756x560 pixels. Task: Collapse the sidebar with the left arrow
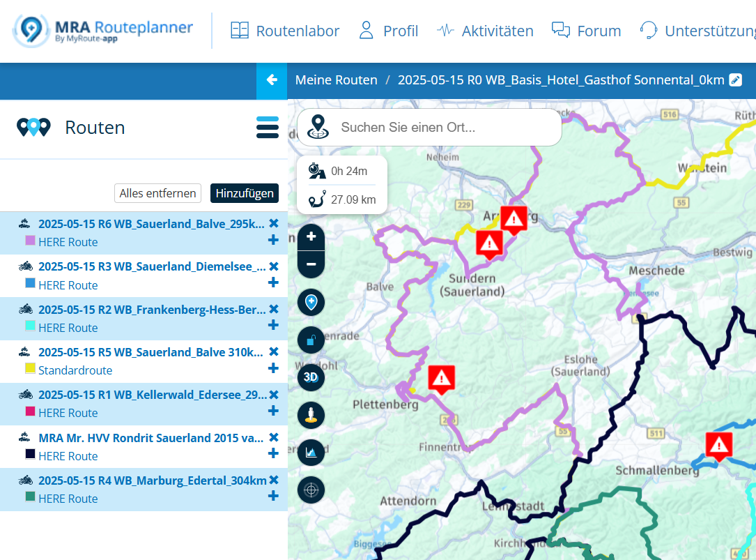pos(272,80)
